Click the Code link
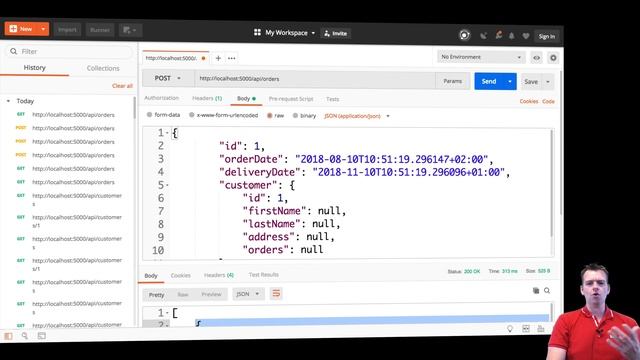Image resolution: width=640 pixels, height=360 pixels. (x=548, y=101)
